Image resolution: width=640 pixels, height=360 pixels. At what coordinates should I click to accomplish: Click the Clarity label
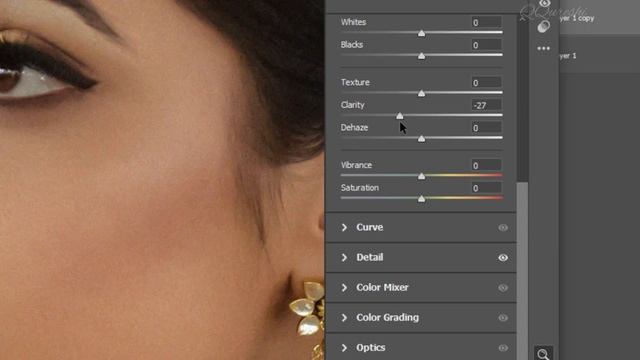[x=353, y=105]
